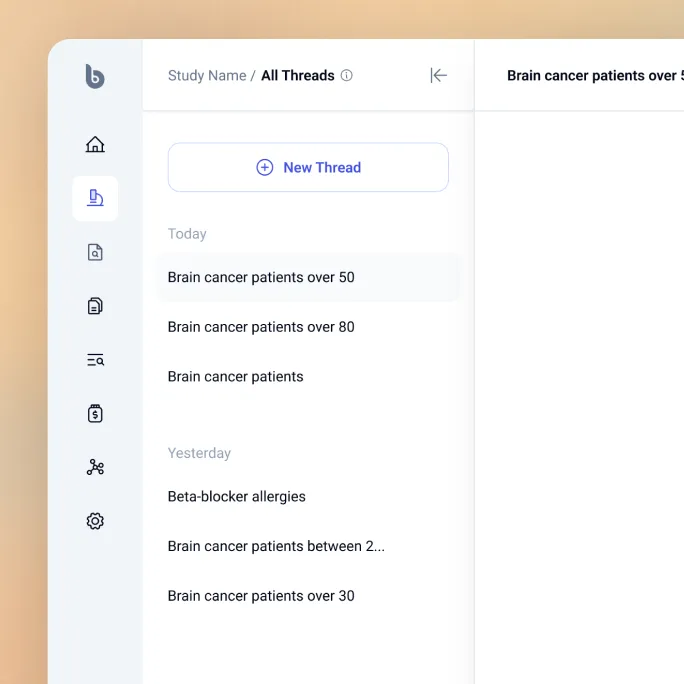
Task: Open the stacked documents icon
Action: pyautogui.click(x=95, y=306)
